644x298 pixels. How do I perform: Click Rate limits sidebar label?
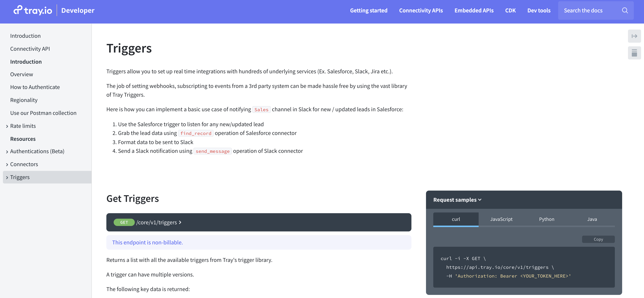click(x=23, y=126)
